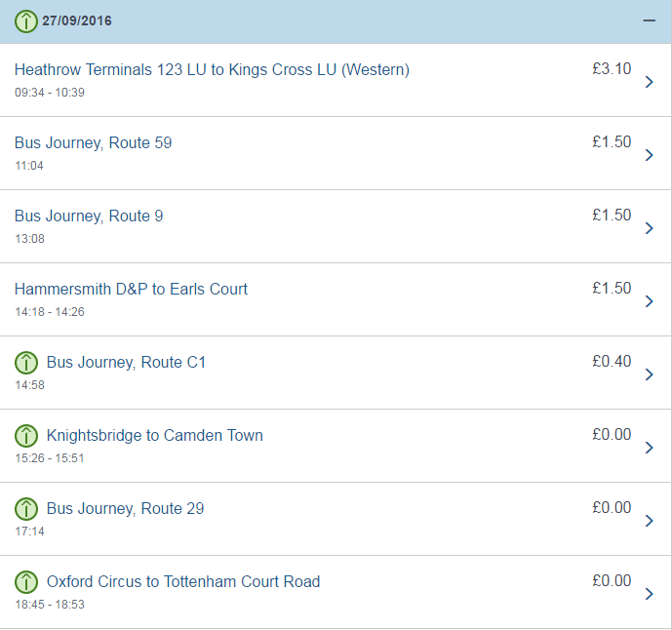Click the green capping icon on Route C1
This screenshot has width=672, height=630.
tap(26, 363)
